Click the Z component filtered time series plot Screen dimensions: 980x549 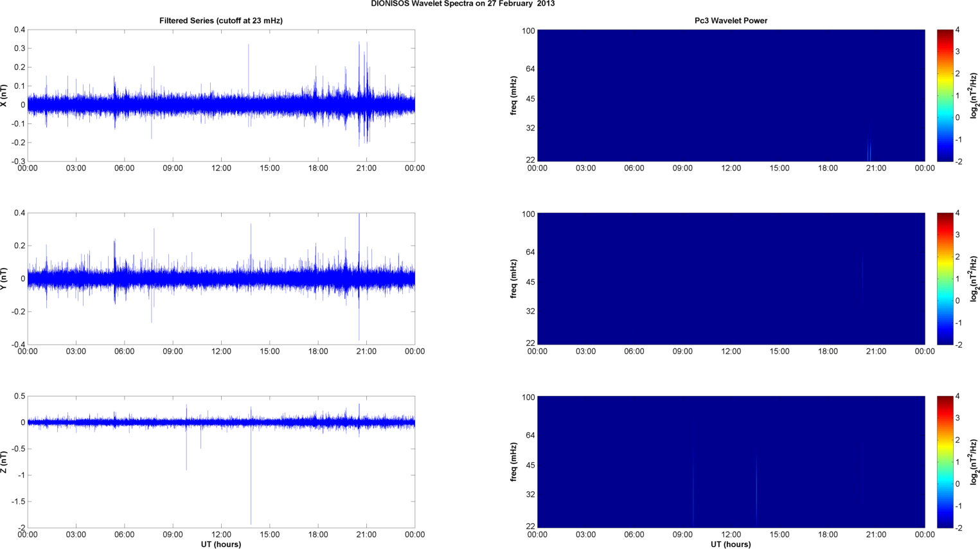(x=221, y=462)
